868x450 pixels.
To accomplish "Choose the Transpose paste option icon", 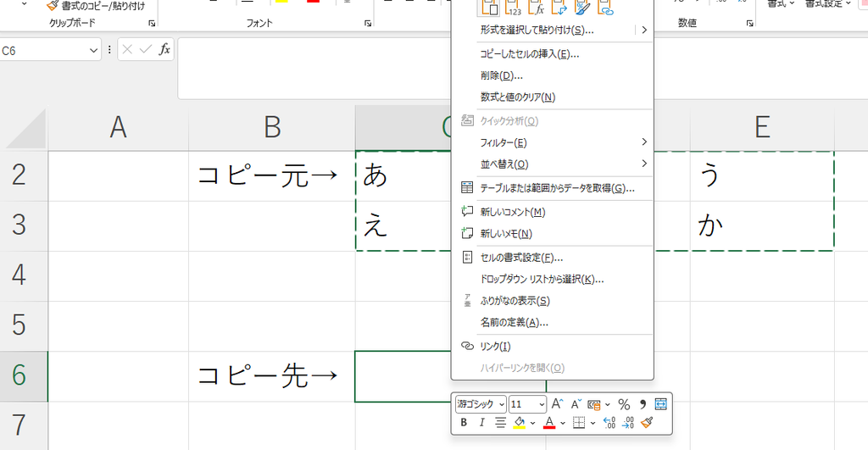I will [x=559, y=7].
